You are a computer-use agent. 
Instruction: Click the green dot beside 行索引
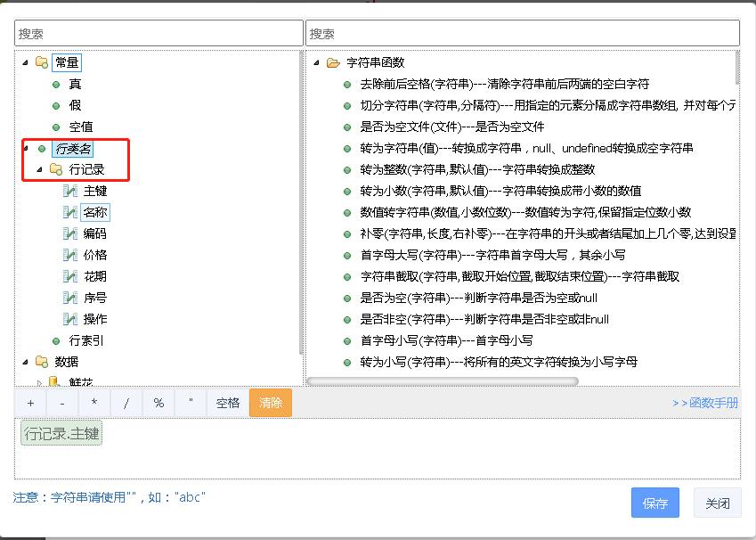tap(55, 340)
